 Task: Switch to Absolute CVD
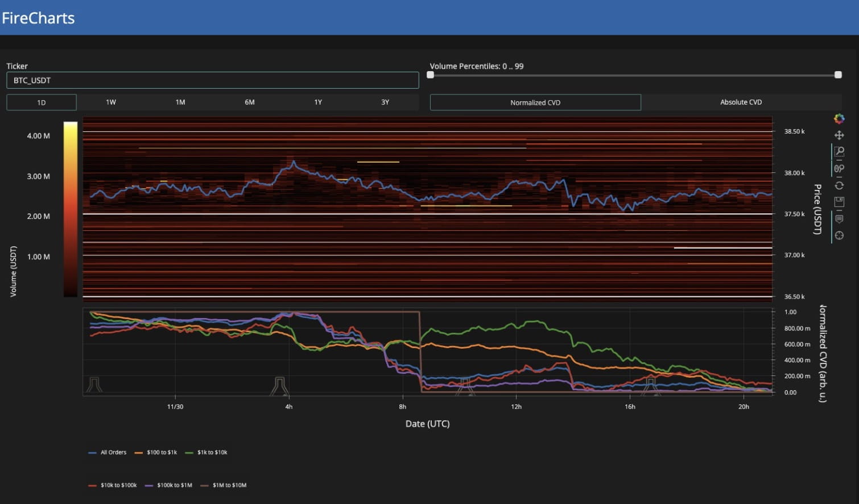tap(741, 102)
